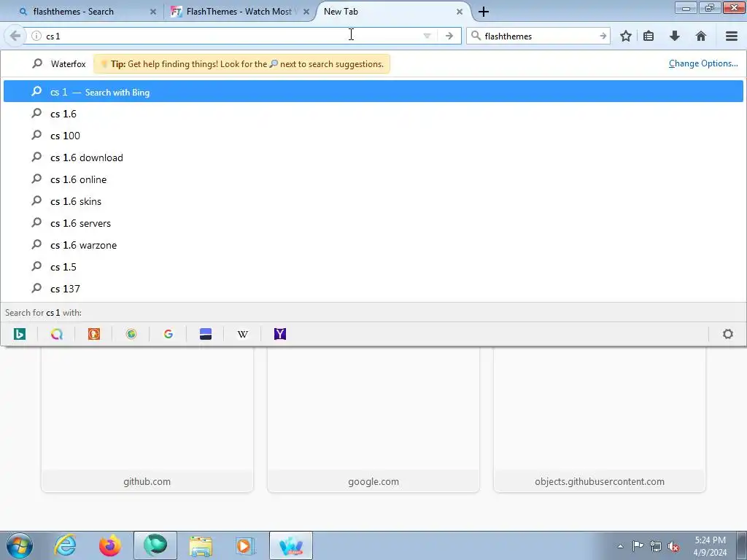
Task: Launch Firefox from taskbar
Action: point(109,545)
